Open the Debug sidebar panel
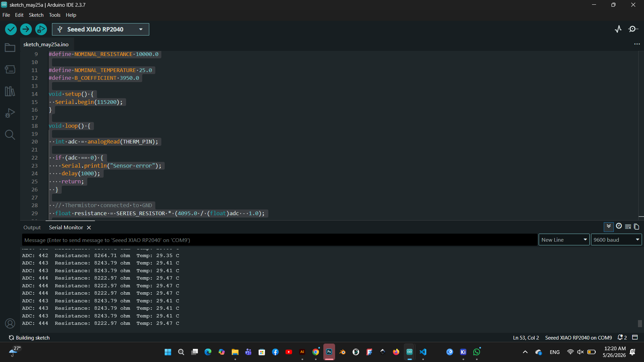This screenshot has width=644, height=362. (10, 113)
